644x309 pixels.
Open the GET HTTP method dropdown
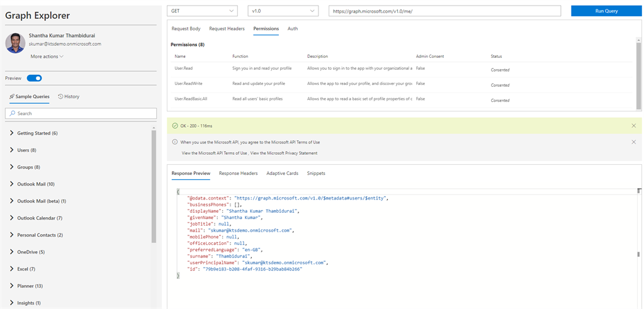(202, 11)
